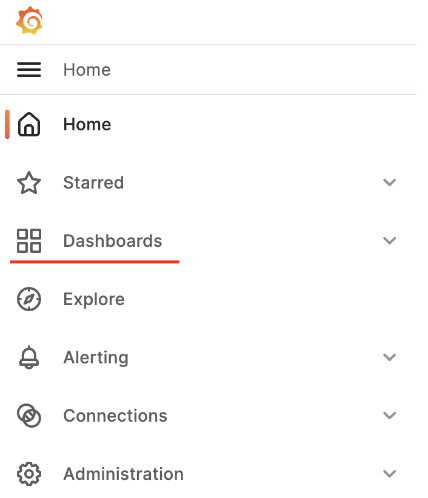Viewport: 428px width, 498px height.
Task: Go to the Alerting label
Action: [x=96, y=358]
